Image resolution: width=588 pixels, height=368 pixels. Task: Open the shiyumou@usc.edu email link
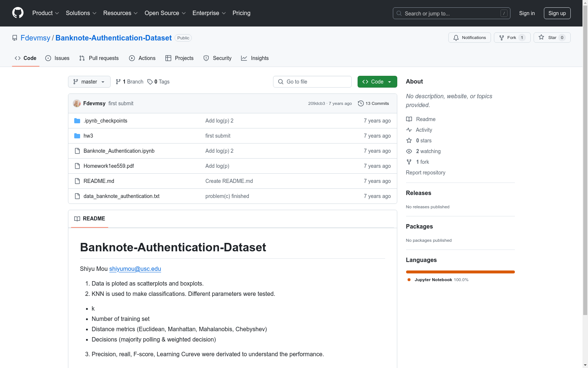pos(135,269)
